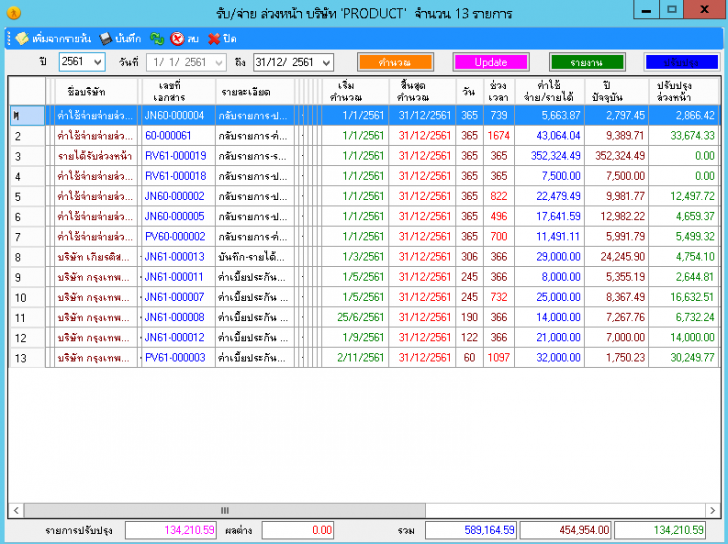The width and height of the screenshot is (728, 544).
Task: Click the adjustment value 33,674.33
Action: point(692,136)
